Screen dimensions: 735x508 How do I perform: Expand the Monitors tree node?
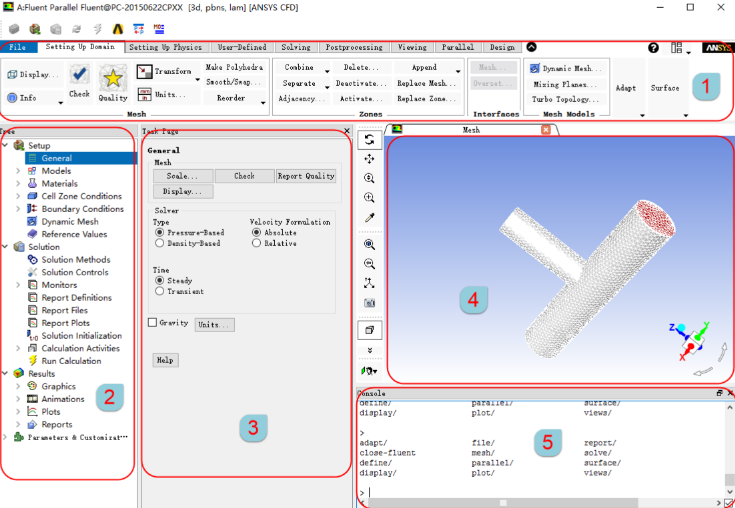click(18, 285)
